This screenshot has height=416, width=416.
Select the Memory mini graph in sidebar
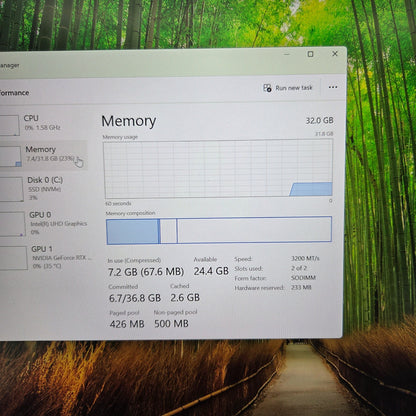pyautogui.click(x=10, y=156)
